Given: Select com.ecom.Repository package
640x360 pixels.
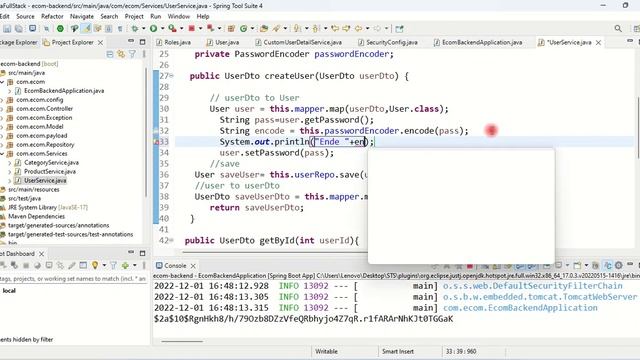Looking at the screenshot, I should (x=40, y=144).
